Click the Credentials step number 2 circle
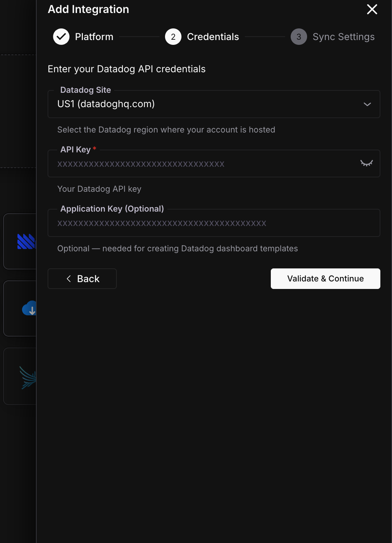 point(173,37)
